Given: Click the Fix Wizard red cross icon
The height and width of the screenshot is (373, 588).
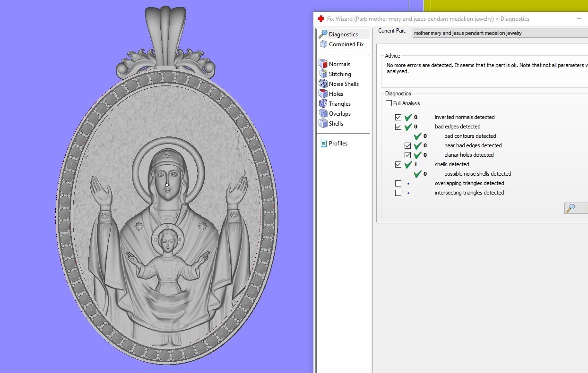Looking at the screenshot, I should click(320, 19).
